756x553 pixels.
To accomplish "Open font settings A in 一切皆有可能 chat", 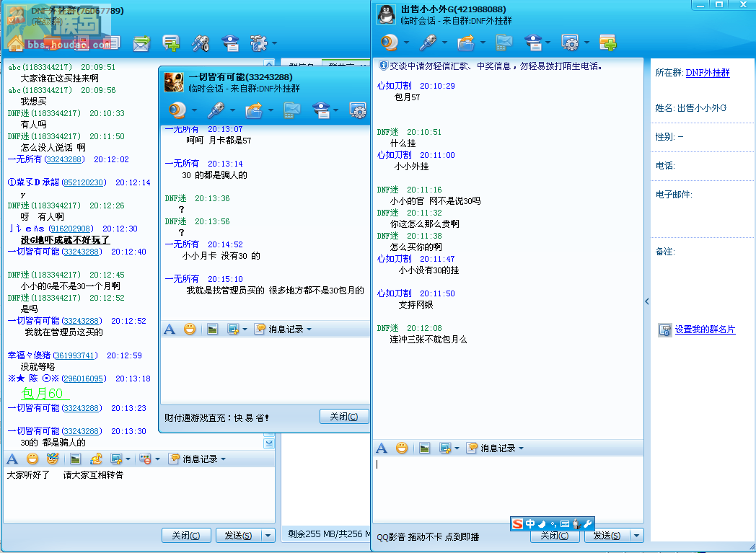I will click(170, 329).
